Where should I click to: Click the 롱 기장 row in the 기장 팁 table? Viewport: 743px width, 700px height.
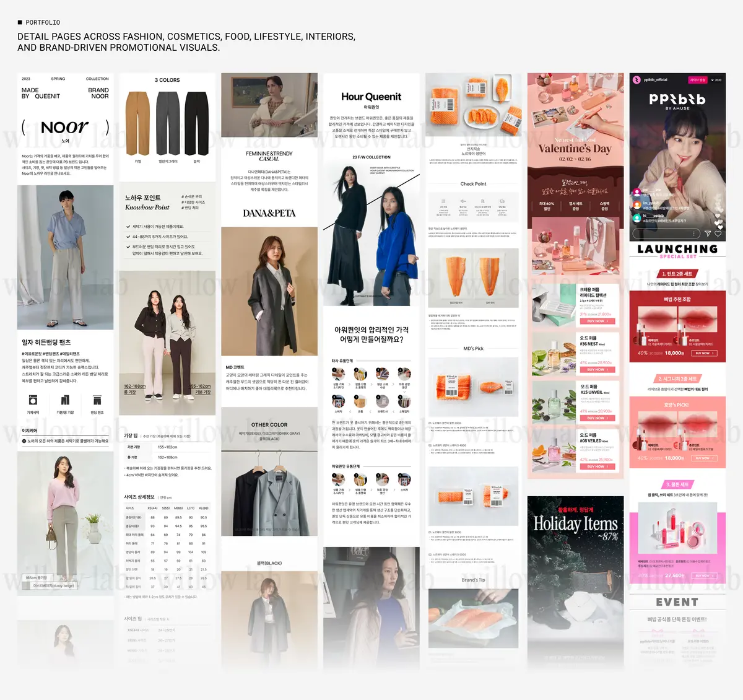[x=167, y=457]
